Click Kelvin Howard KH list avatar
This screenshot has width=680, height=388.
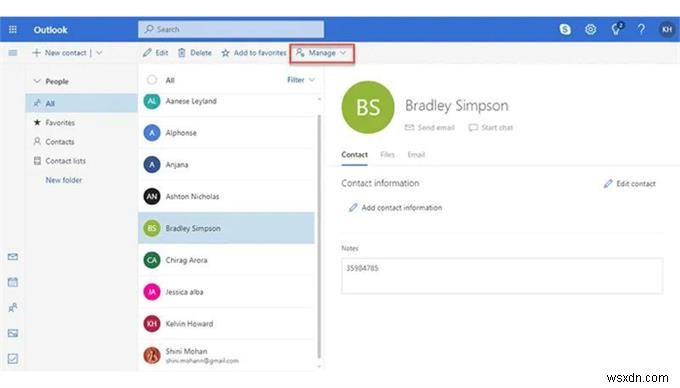pos(152,323)
